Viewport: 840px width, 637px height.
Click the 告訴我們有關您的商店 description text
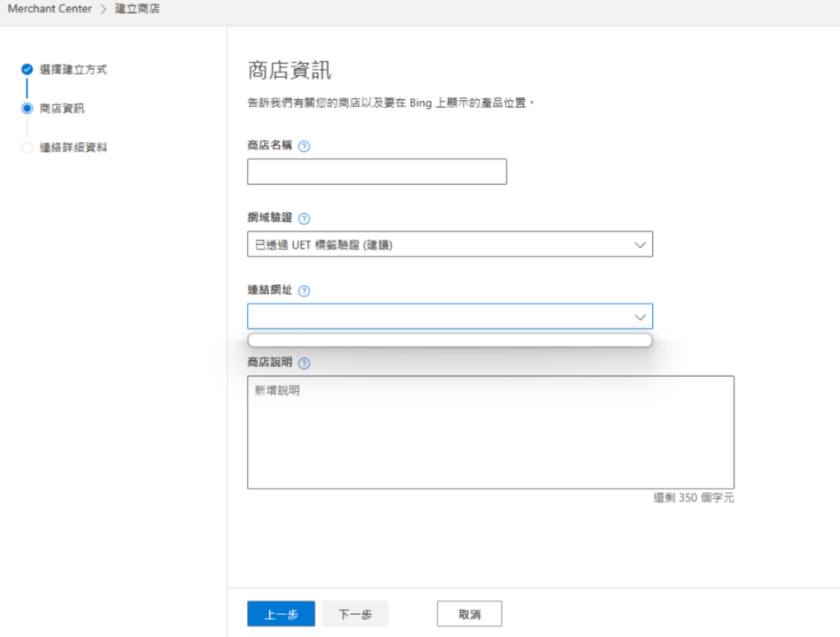click(390, 103)
